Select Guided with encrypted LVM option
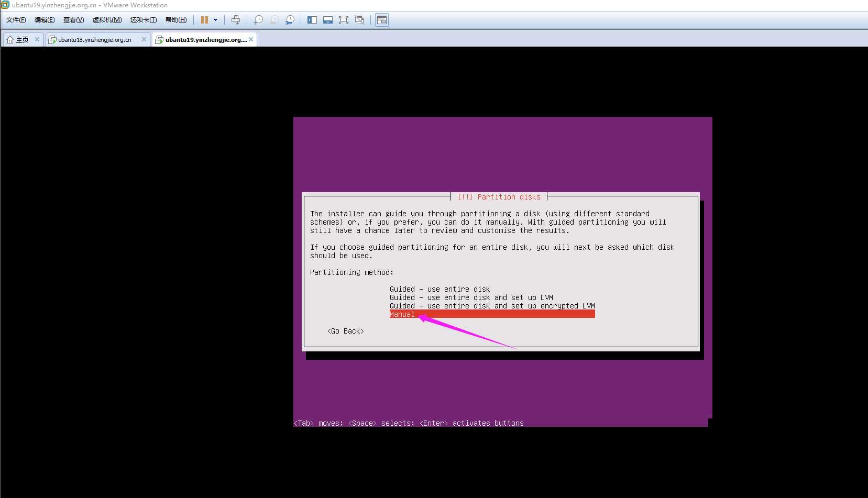The image size is (868, 498). pyautogui.click(x=492, y=306)
